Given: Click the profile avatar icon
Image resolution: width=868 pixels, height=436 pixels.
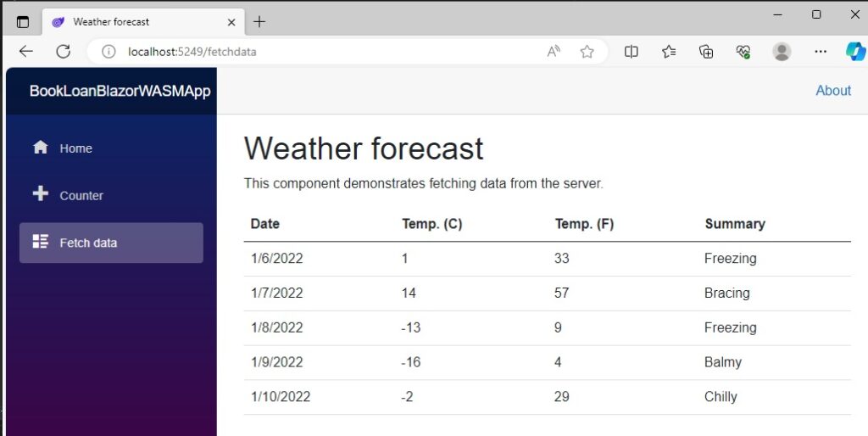Looking at the screenshot, I should pos(782,52).
